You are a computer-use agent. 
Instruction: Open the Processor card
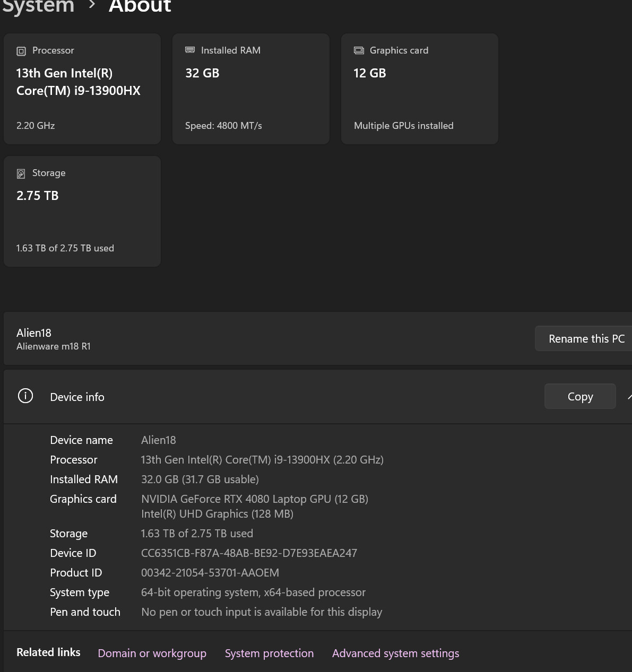click(82, 89)
